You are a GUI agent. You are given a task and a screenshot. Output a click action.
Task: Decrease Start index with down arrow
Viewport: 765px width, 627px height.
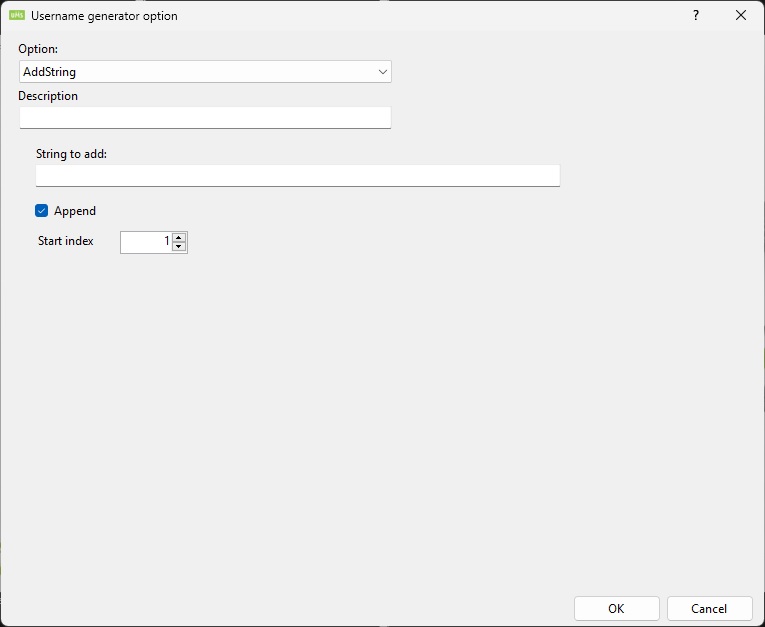click(x=179, y=247)
